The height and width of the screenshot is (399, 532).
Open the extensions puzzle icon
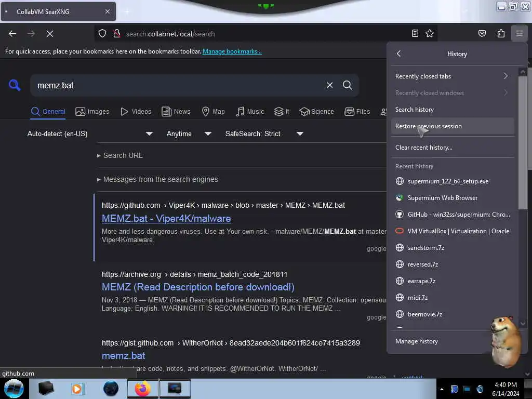point(501,33)
